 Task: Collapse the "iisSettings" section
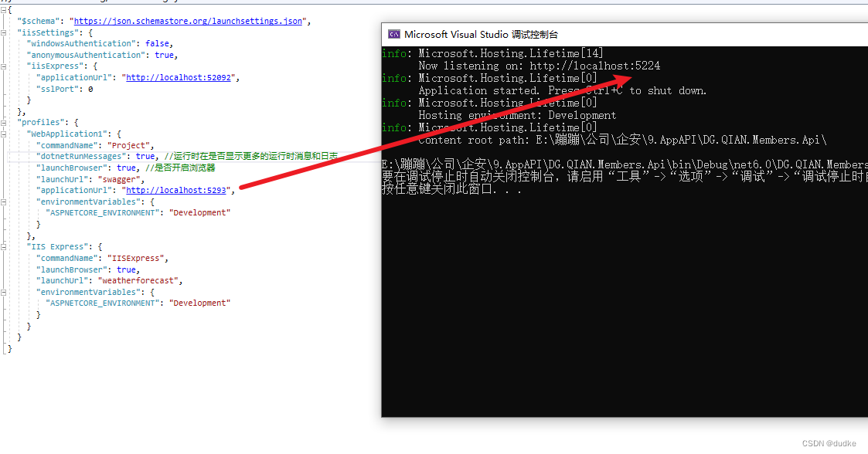tap(3, 32)
